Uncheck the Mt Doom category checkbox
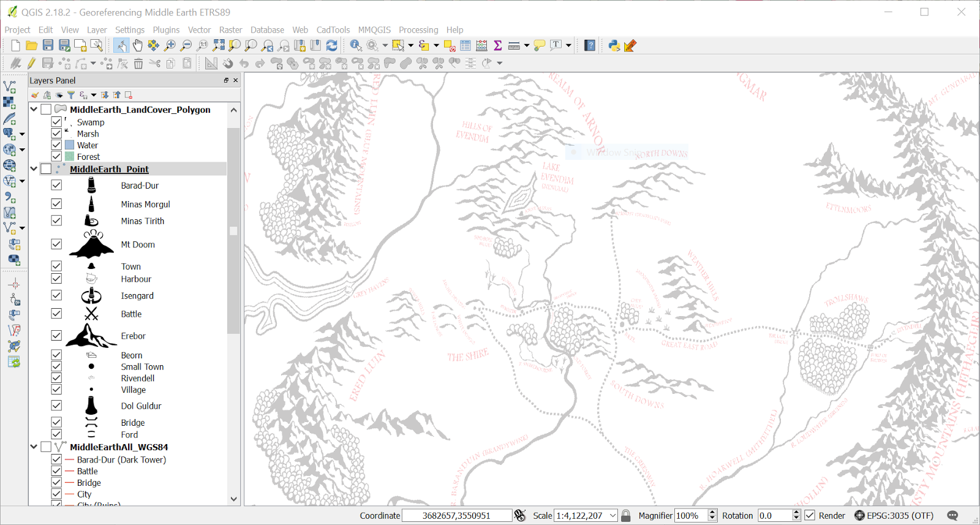980x525 pixels. 56,244
